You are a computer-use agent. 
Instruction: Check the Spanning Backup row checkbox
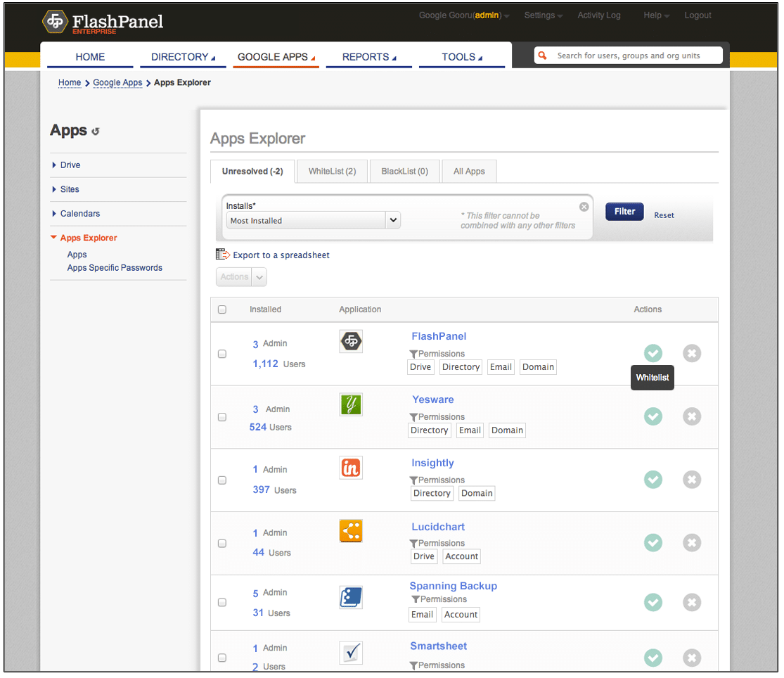tap(222, 603)
